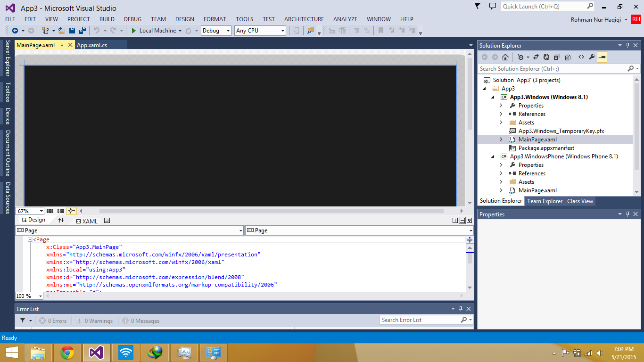
Task: Open the Toolbox side panel
Action: [8, 92]
